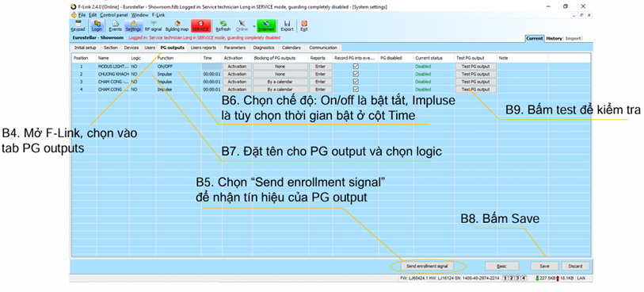Click the Exit toolbar icon

click(x=304, y=26)
